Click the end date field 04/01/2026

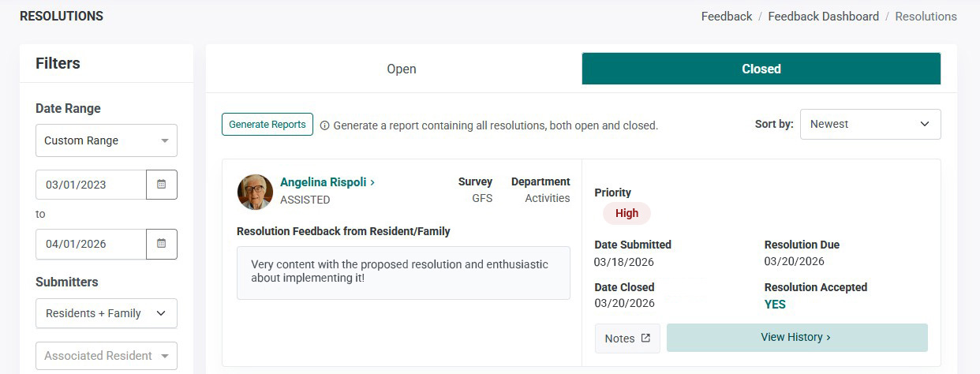pos(92,244)
